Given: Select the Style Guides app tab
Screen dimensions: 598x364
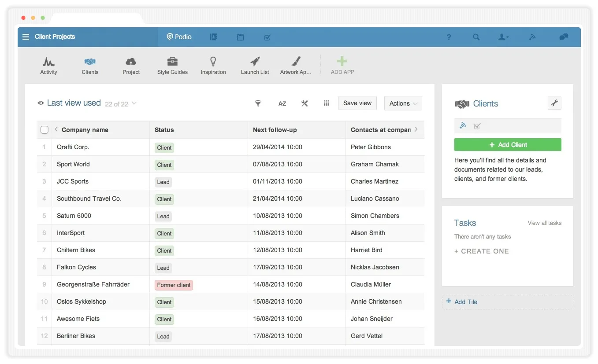Looking at the screenshot, I should click(x=172, y=66).
